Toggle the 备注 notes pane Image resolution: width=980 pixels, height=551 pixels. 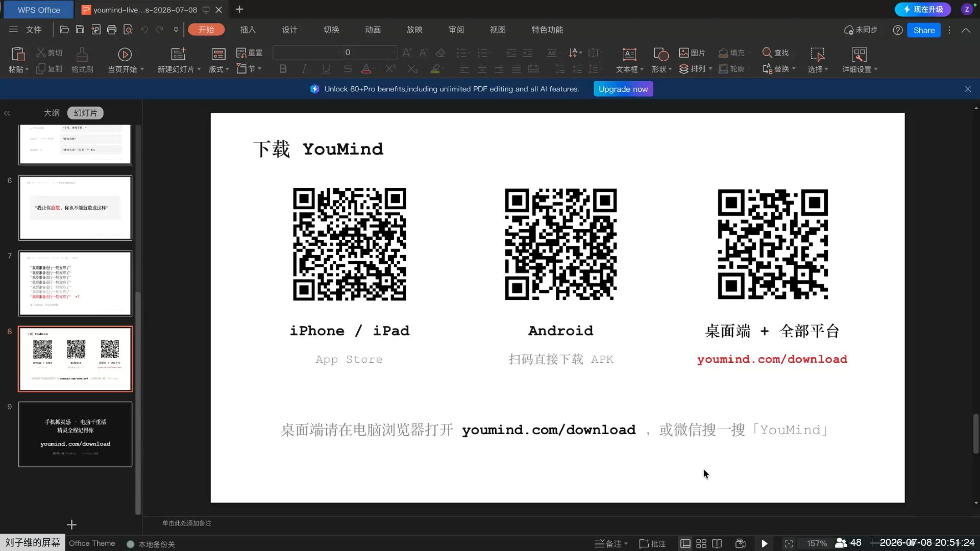611,544
